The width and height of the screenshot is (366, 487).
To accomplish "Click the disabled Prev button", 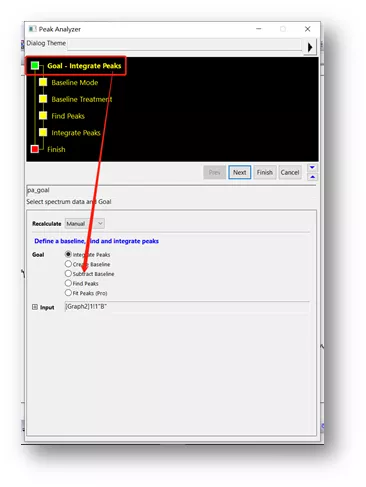I will [215, 172].
